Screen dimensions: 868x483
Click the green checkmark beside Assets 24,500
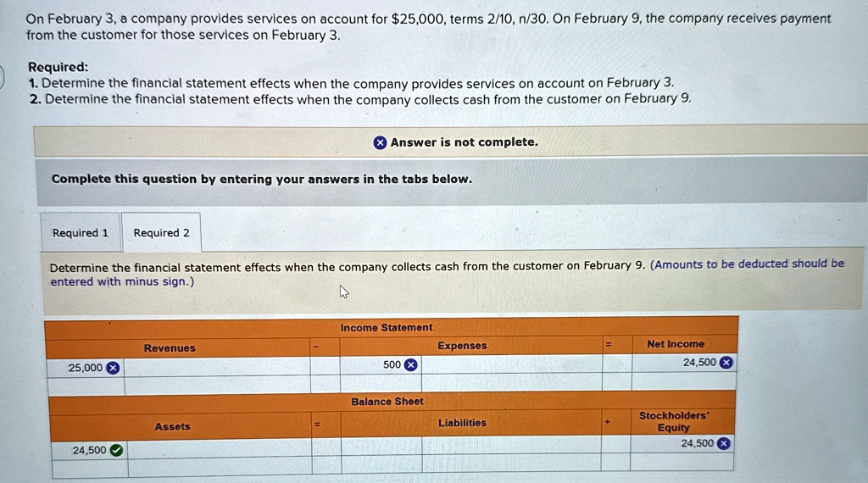tap(116, 450)
